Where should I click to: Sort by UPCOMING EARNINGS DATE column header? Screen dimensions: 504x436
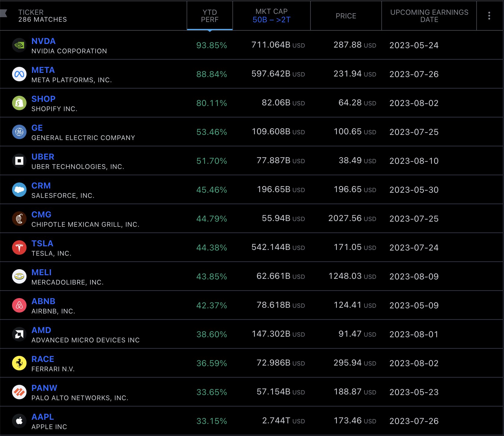pos(429,16)
